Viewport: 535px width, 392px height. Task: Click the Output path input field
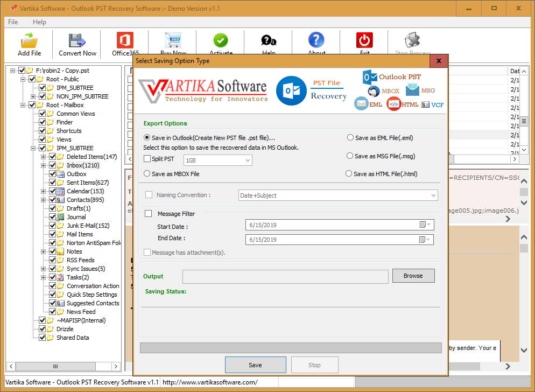(x=285, y=277)
